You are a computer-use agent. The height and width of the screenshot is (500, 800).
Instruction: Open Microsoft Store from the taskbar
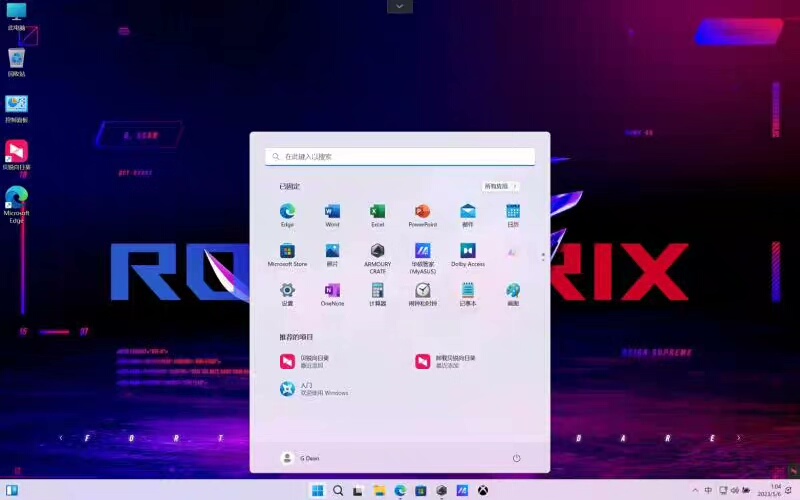click(x=421, y=490)
